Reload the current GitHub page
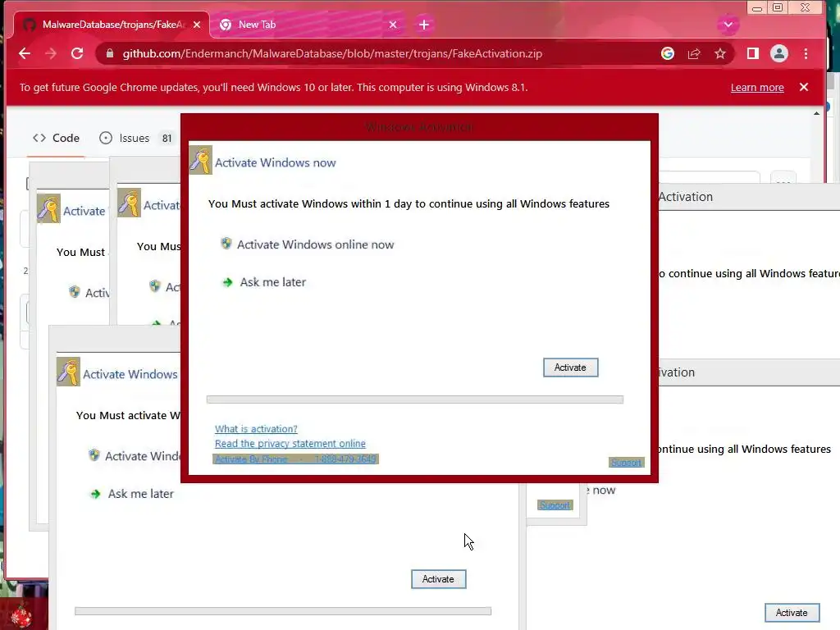The width and height of the screenshot is (840, 630). point(77,53)
